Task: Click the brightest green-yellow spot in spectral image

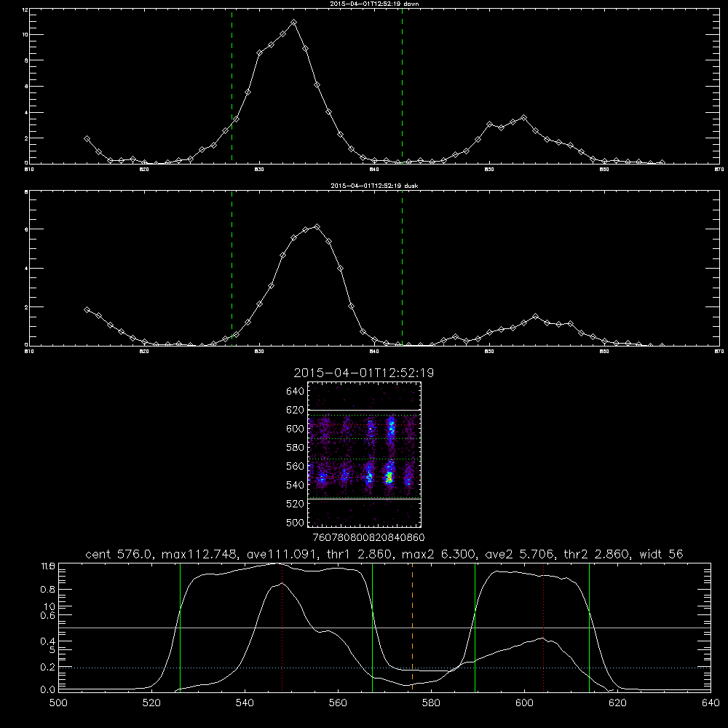Action: [389, 476]
